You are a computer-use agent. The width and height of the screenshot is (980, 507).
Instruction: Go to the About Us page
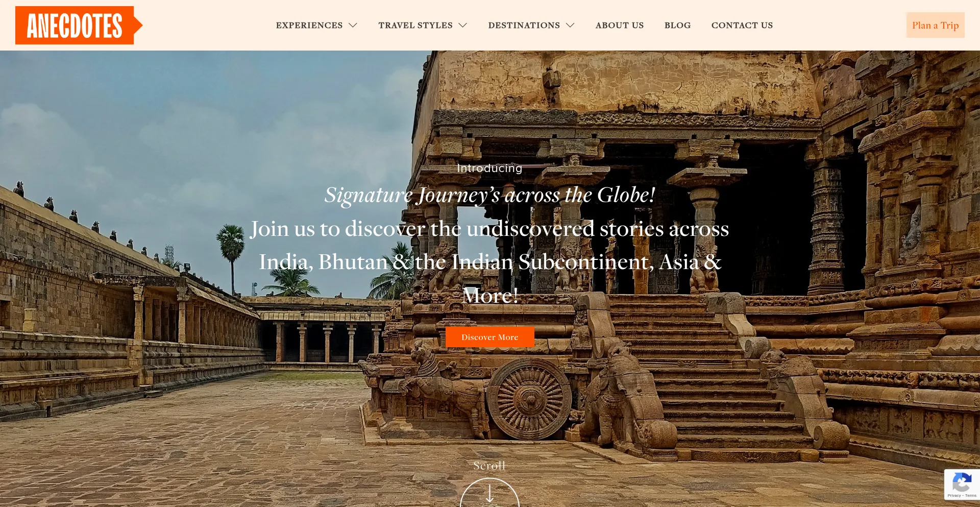pyautogui.click(x=620, y=25)
